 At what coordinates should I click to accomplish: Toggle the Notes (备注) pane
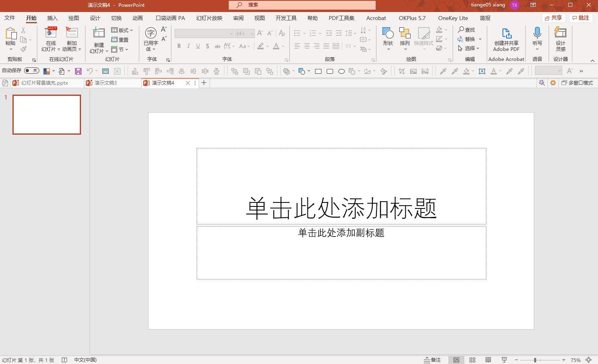[x=432, y=360]
